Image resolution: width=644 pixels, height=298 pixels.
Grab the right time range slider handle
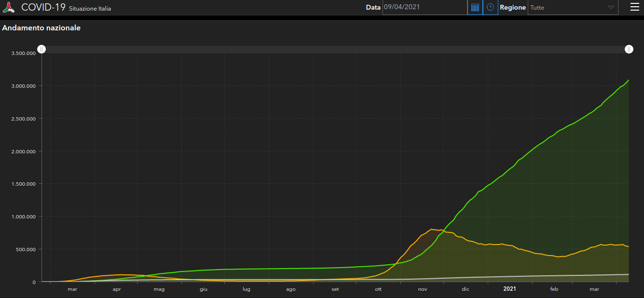[x=629, y=49]
